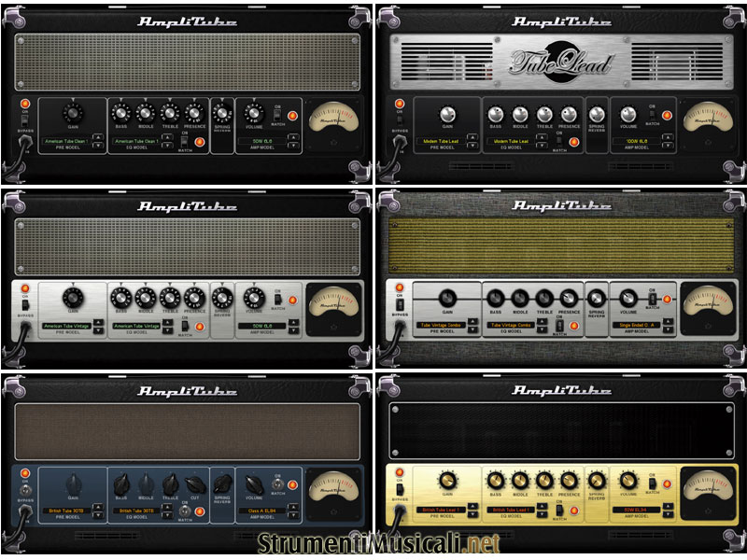
Task: Click the Presence knob on British Tube Lead amp
Action: point(569,480)
